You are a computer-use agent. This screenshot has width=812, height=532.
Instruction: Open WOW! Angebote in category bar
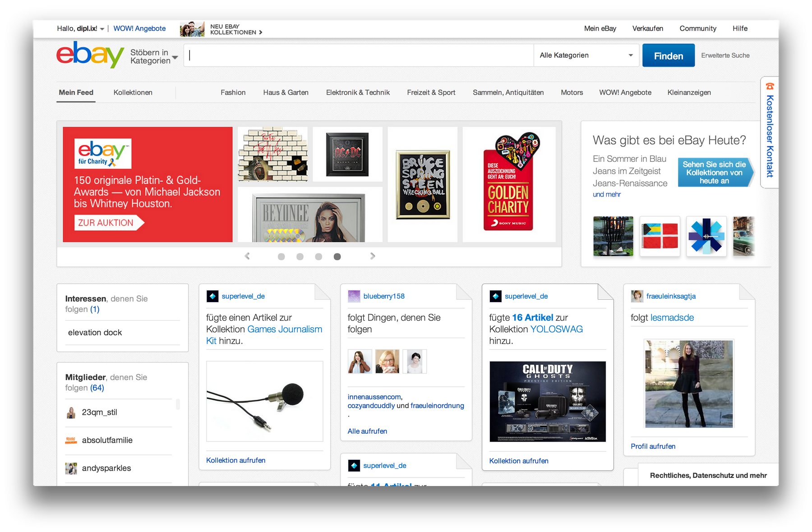[x=625, y=92]
